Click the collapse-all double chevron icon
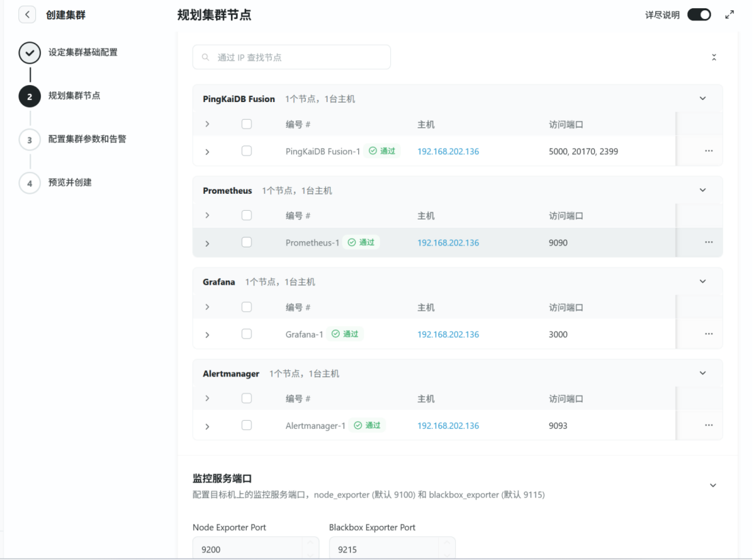This screenshot has width=753, height=560. [x=714, y=58]
